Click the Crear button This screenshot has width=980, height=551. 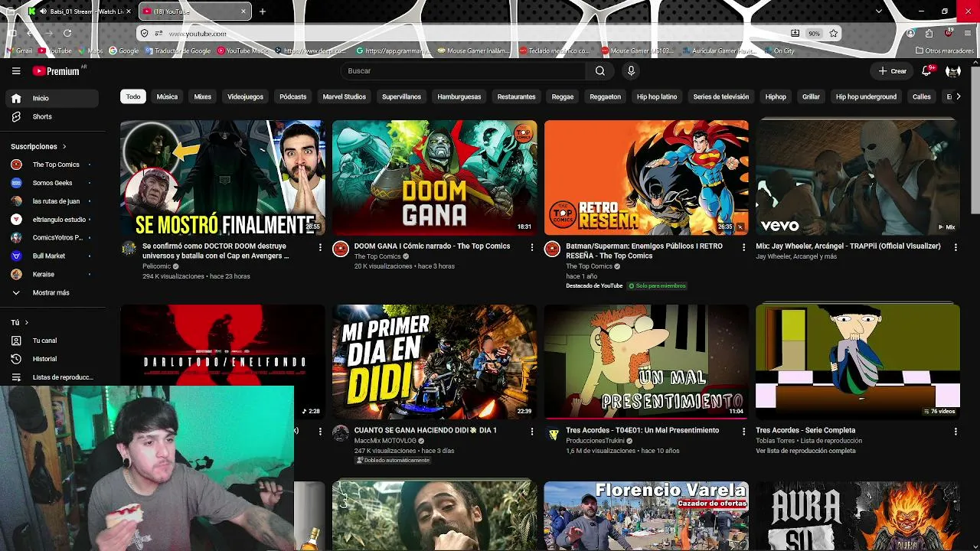[893, 71]
